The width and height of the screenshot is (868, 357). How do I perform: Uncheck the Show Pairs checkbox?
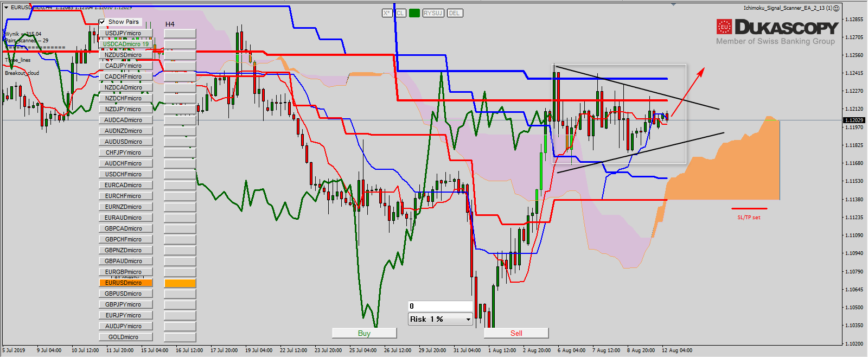[103, 22]
